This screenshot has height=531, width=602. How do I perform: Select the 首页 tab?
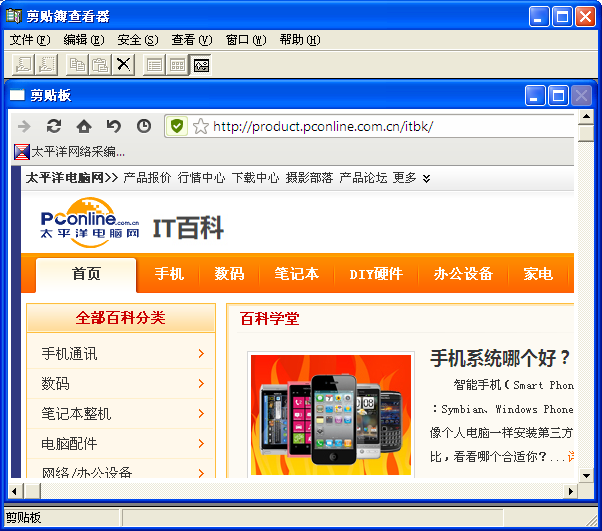click(x=86, y=275)
